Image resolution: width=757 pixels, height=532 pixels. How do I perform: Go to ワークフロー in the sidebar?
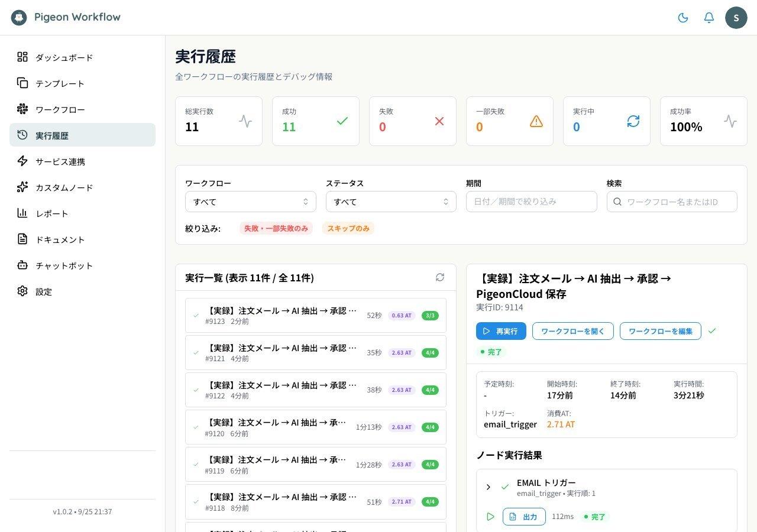82,109
